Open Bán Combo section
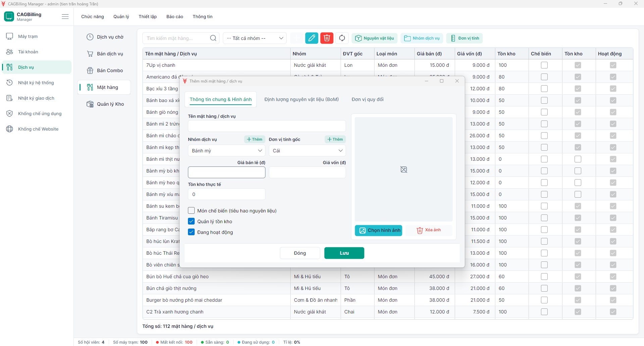 click(104, 70)
